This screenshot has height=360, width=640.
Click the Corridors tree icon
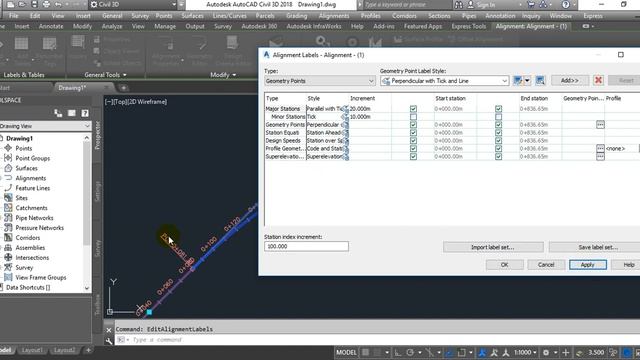(x=8, y=237)
